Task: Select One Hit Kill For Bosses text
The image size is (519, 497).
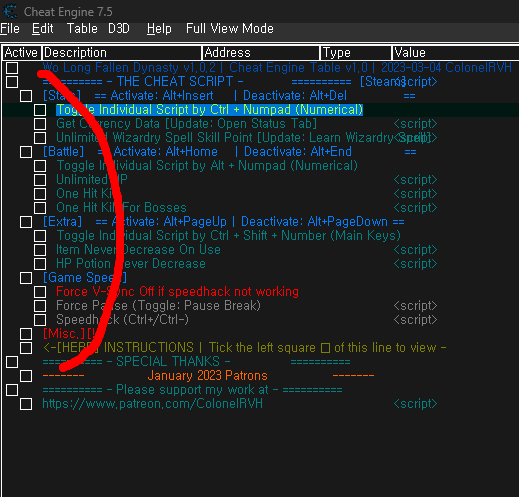Action: pyautogui.click(x=121, y=208)
